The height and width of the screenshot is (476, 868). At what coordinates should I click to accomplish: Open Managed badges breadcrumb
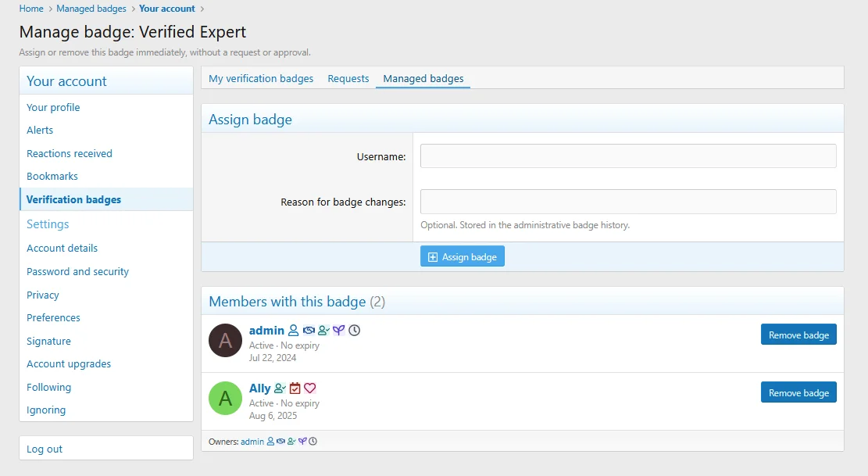[91, 9]
